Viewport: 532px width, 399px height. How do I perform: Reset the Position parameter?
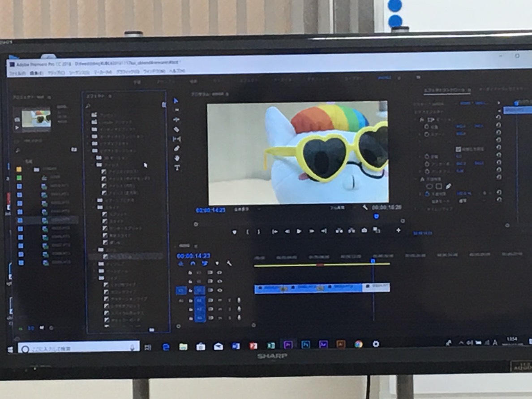(x=498, y=125)
